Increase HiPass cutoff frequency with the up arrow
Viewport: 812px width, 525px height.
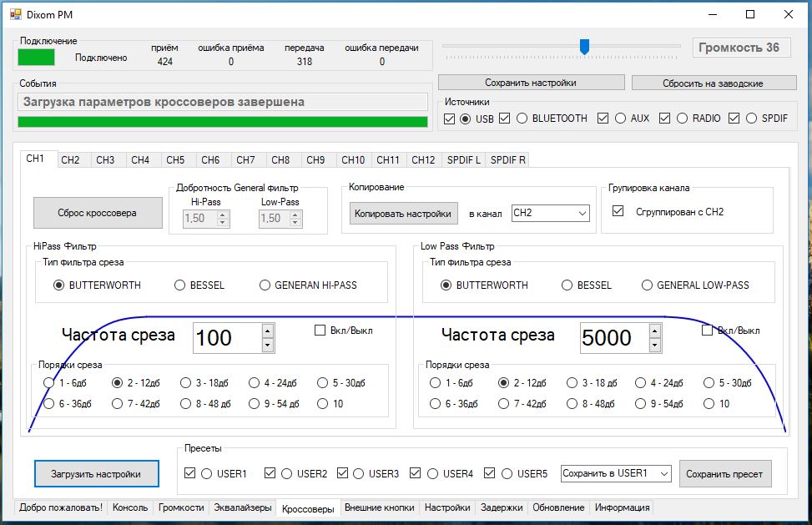[268, 331]
